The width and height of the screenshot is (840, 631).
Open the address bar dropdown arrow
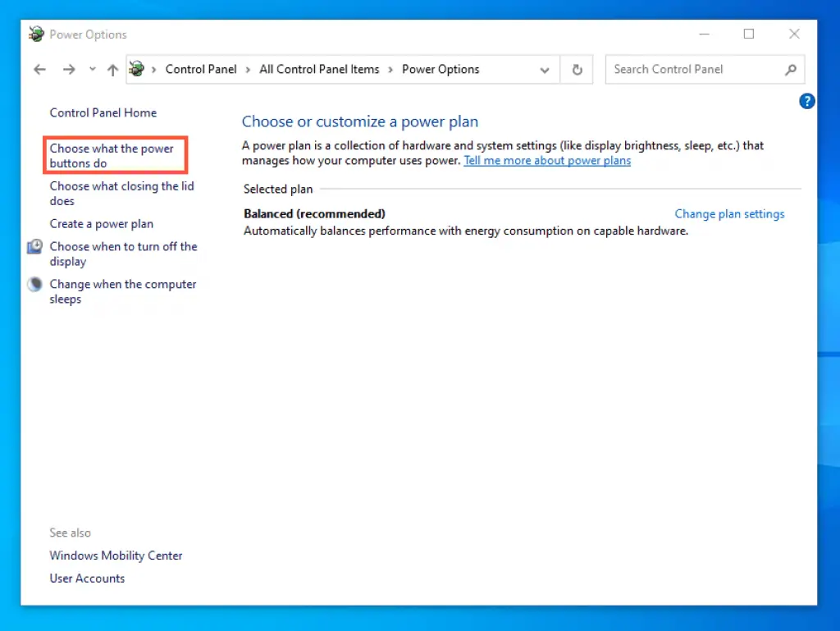click(x=545, y=69)
